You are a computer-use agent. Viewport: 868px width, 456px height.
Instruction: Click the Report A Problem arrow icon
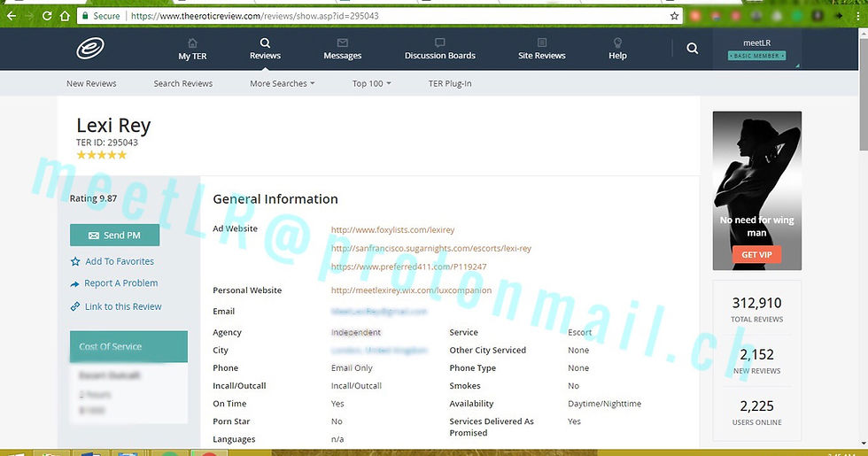point(75,283)
